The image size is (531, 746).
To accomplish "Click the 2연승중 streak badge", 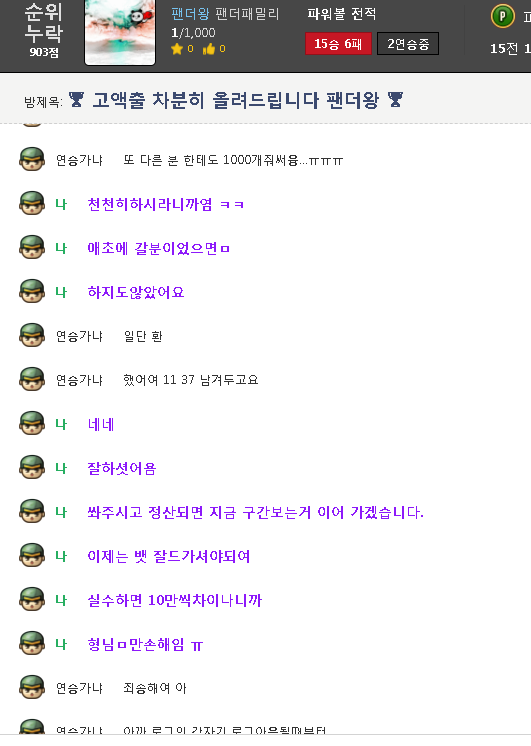I will coord(408,44).
